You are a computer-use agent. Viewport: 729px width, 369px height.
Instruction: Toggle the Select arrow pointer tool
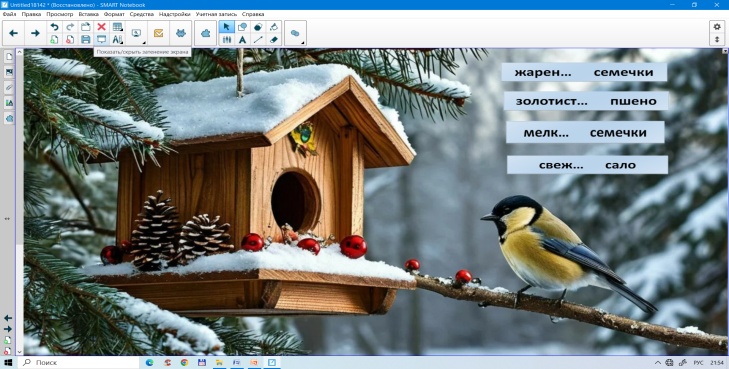point(227,27)
